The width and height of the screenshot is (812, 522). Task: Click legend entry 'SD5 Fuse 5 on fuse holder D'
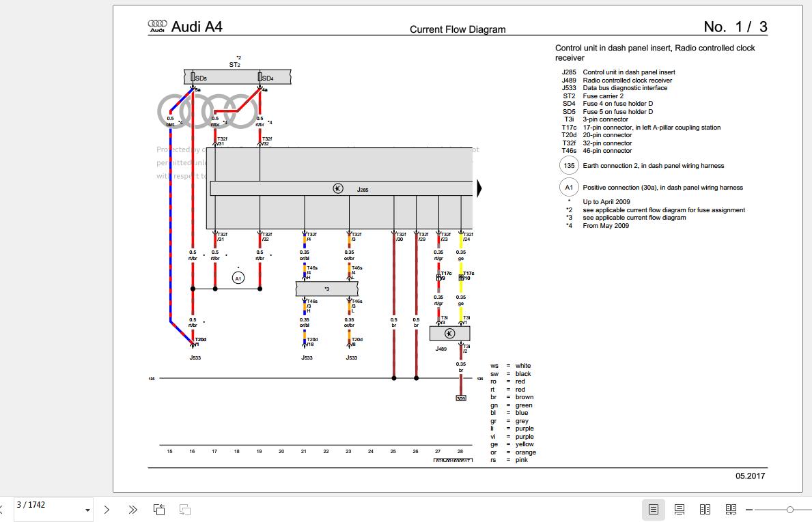pos(607,112)
